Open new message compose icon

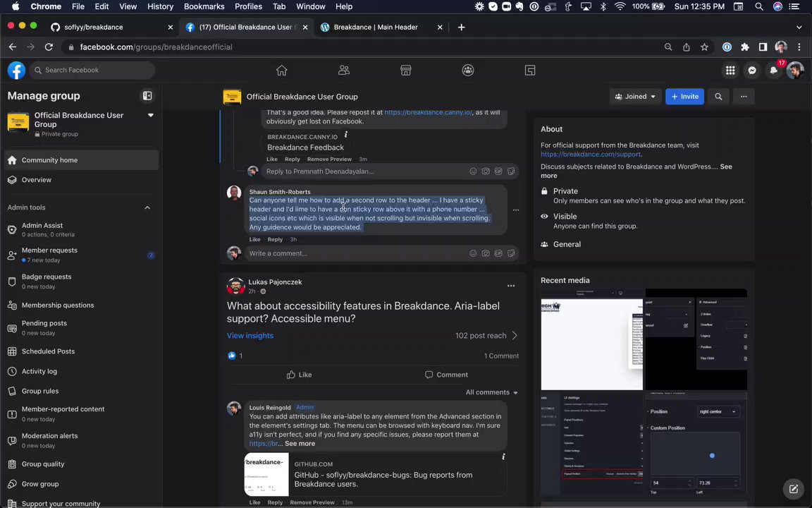[x=794, y=488]
